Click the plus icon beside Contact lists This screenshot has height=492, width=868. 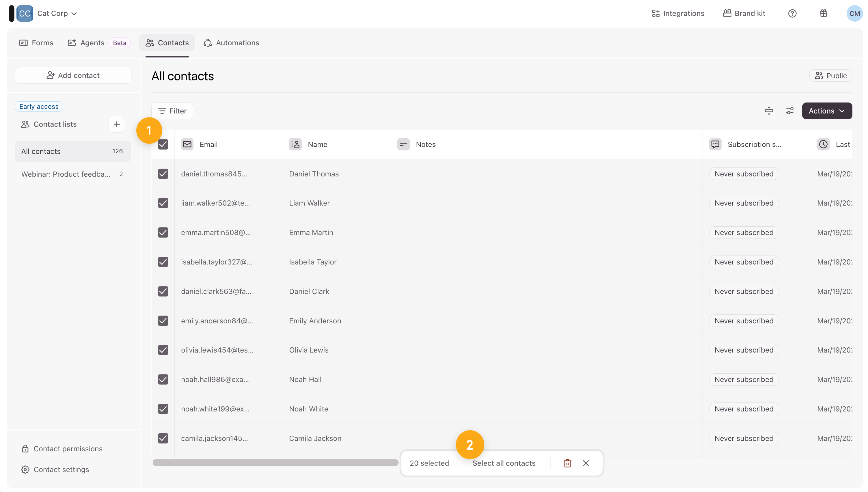click(117, 124)
